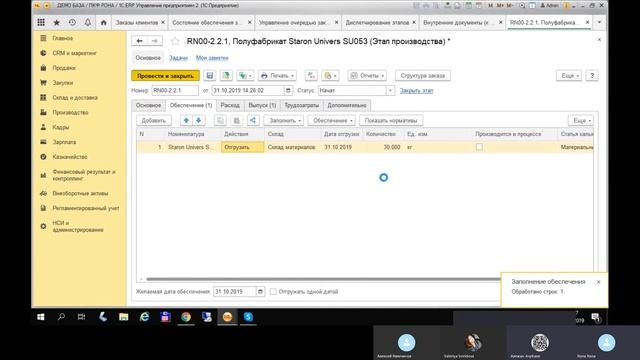
Task: Switch to the Основное inner tab
Action: click(148, 105)
